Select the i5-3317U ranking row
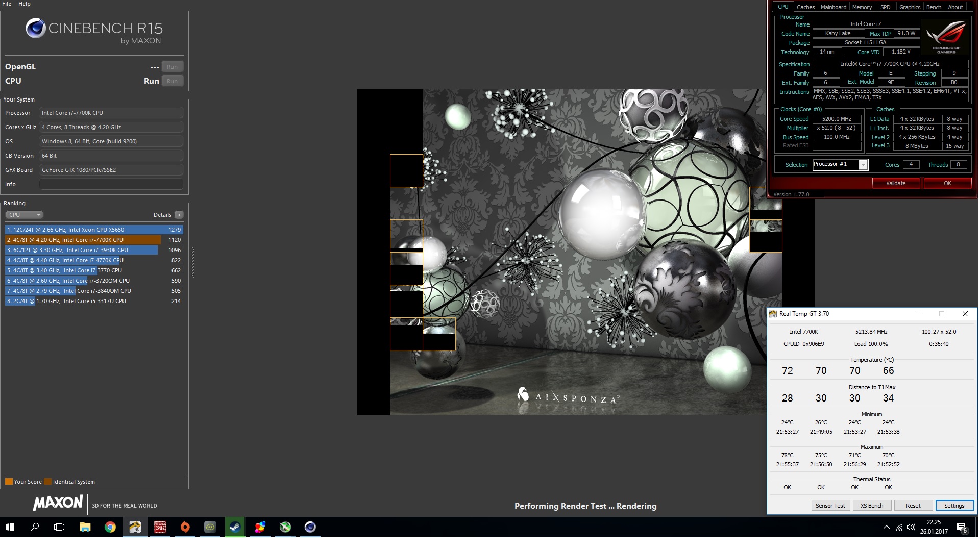980x551 pixels. pos(94,301)
